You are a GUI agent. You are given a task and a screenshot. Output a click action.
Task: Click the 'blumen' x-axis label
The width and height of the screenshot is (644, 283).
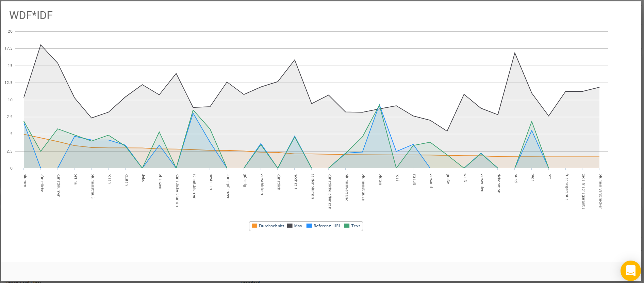click(x=25, y=180)
